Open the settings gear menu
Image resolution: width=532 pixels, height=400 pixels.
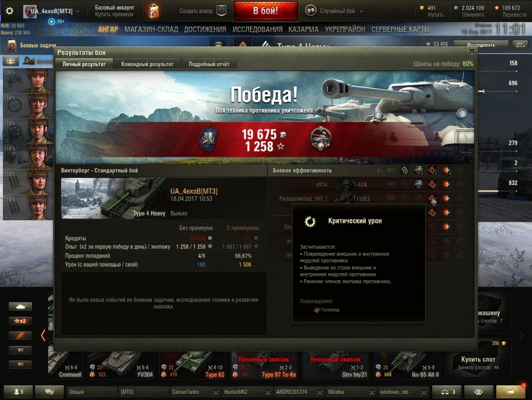pyautogui.click(x=9, y=11)
